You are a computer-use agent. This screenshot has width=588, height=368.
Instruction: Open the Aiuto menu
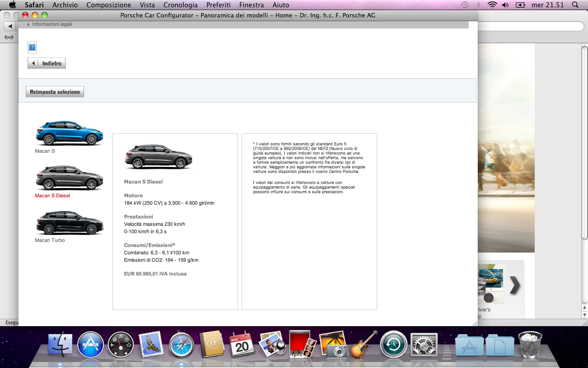(281, 5)
